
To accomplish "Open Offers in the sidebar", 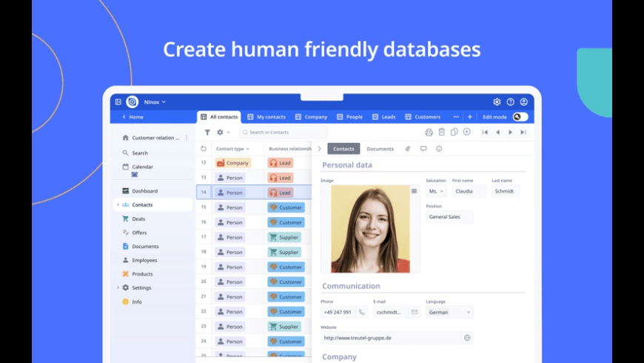I will point(139,233).
